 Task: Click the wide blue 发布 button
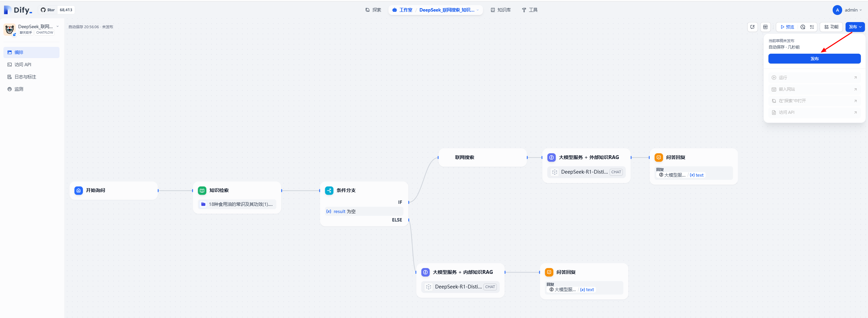point(814,59)
